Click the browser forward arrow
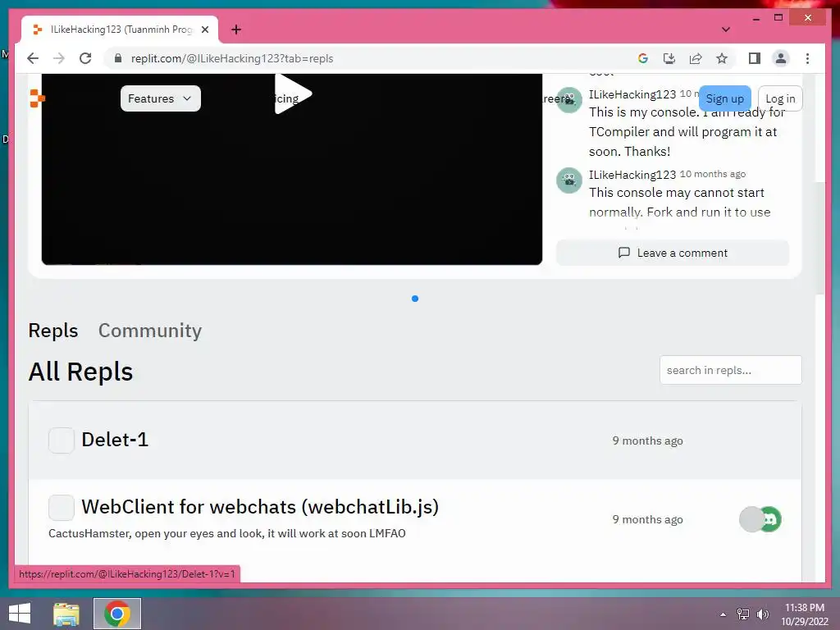The height and width of the screenshot is (630, 840). click(59, 58)
